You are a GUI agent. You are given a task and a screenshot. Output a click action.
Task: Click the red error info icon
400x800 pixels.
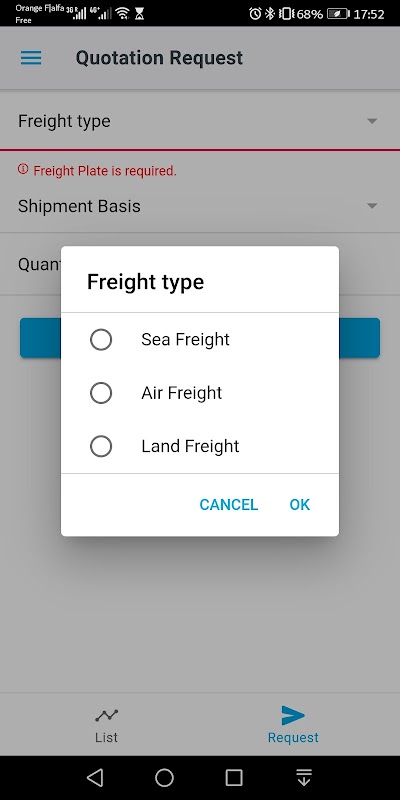(23, 169)
